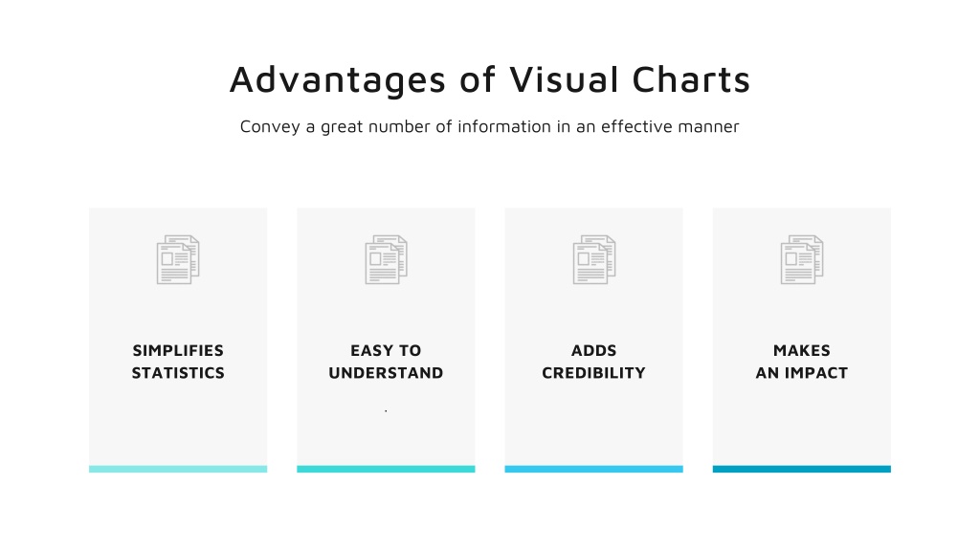Pick the document icon above Makes an Impact
Image resolution: width=980 pixels, height=551 pixels.
click(x=802, y=260)
